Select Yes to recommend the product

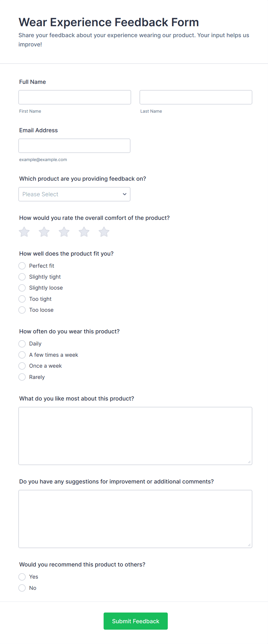point(22,577)
